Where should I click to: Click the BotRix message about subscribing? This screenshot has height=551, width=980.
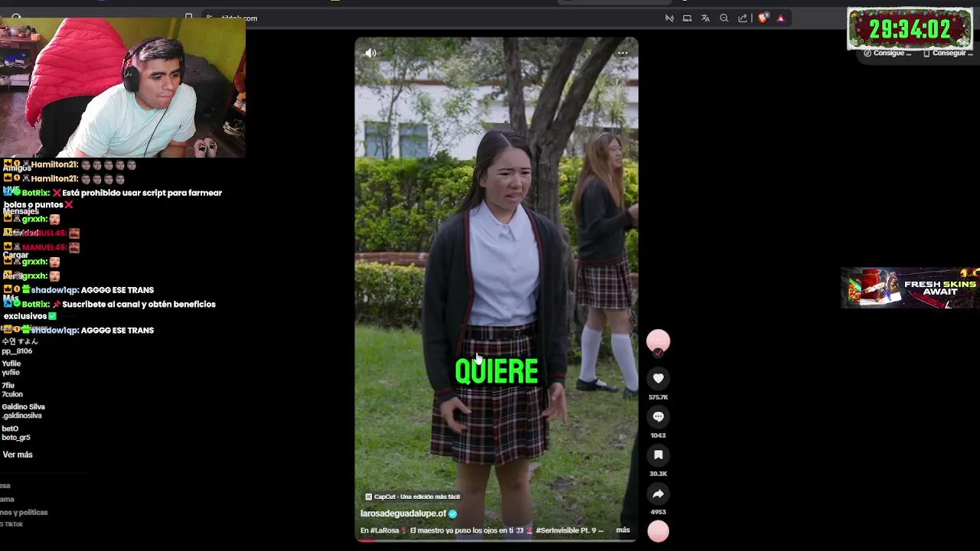click(x=110, y=310)
